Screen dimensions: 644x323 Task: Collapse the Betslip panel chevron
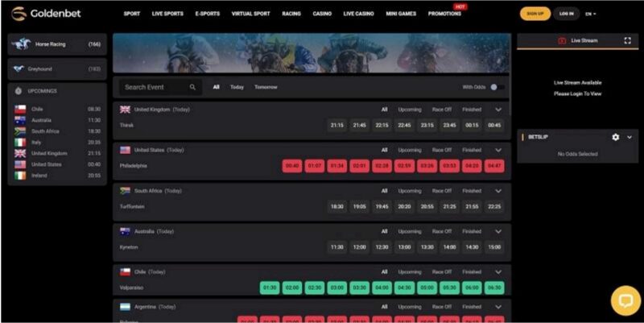630,138
